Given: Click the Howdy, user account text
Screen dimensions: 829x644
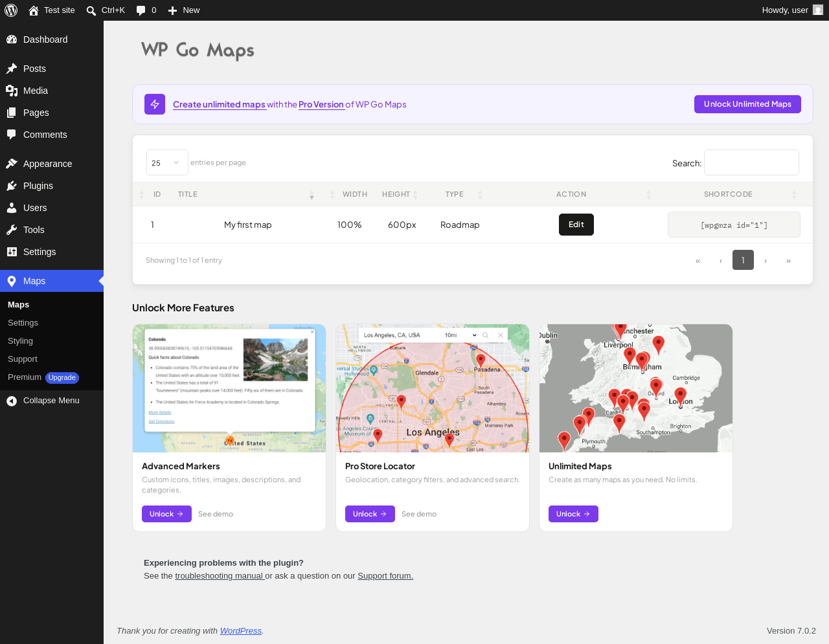Looking at the screenshot, I should click(x=785, y=10).
